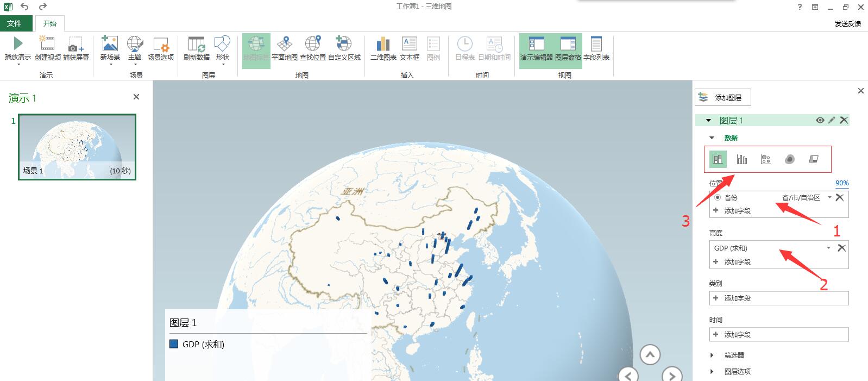868x381 pixels.
Task: Click the 图层 1 legend title
Action: [x=183, y=322]
